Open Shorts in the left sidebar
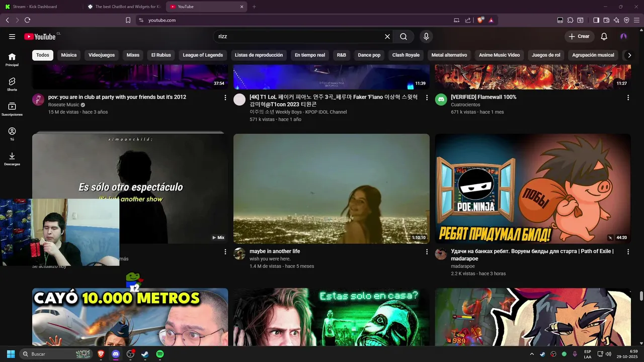644x362 pixels. [x=12, y=84]
